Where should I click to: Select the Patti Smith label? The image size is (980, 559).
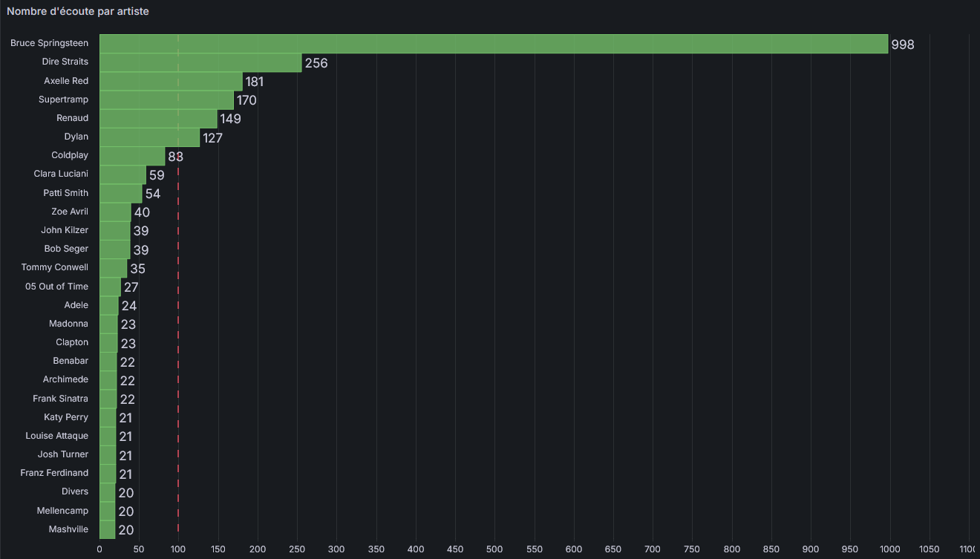click(x=65, y=193)
